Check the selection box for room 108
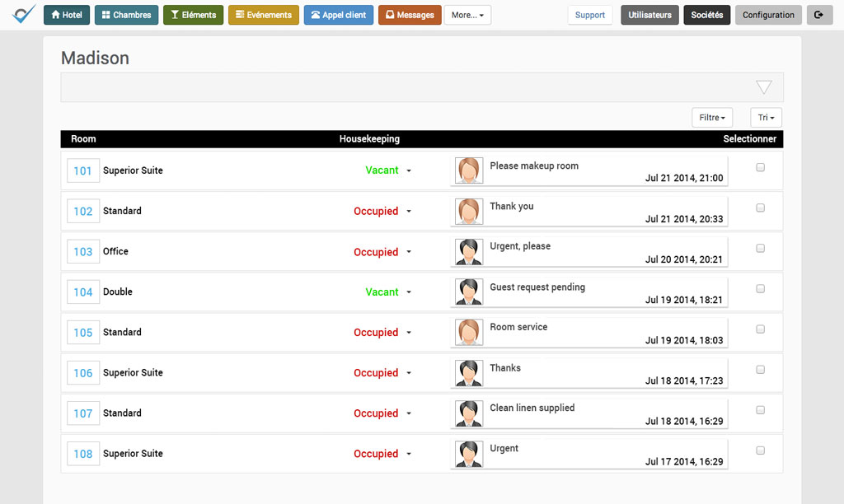This screenshot has height=504, width=844. coord(760,450)
